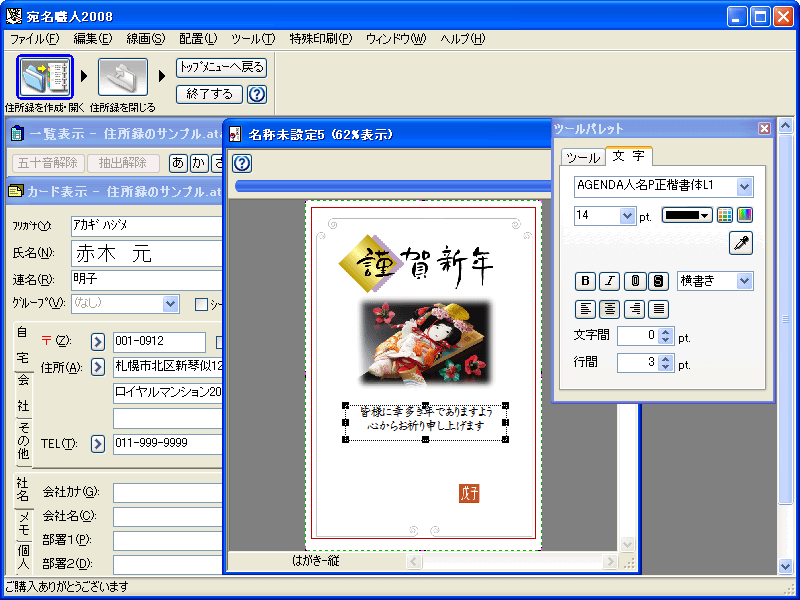Toggle outline text style button

635,281
